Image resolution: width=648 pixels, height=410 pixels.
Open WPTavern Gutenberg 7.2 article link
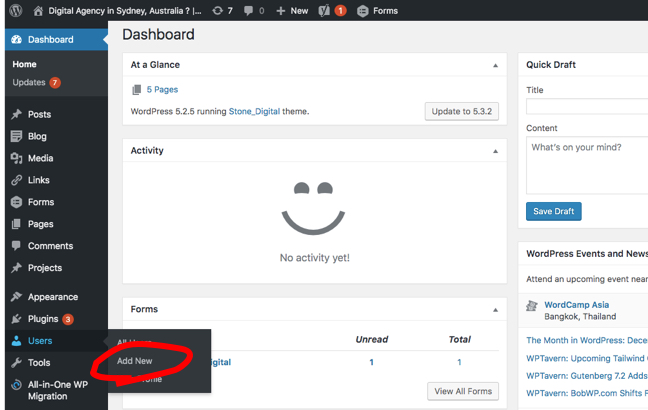[587, 376]
